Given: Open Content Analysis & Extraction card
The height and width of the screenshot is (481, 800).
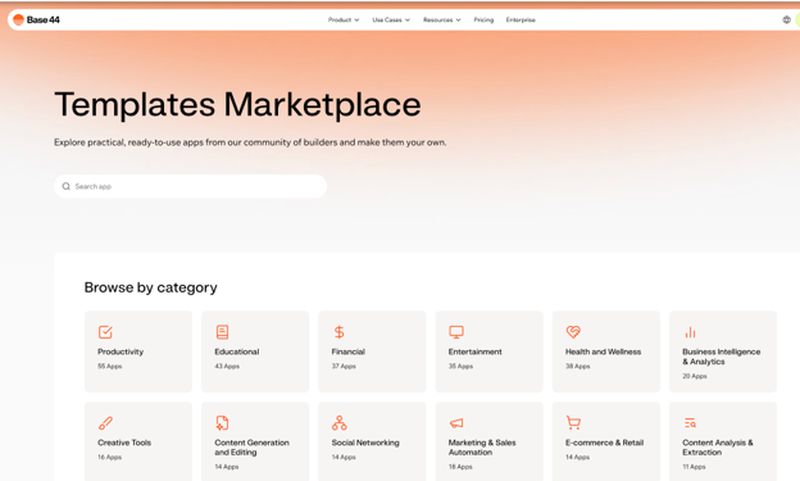Looking at the screenshot, I should point(723,441).
